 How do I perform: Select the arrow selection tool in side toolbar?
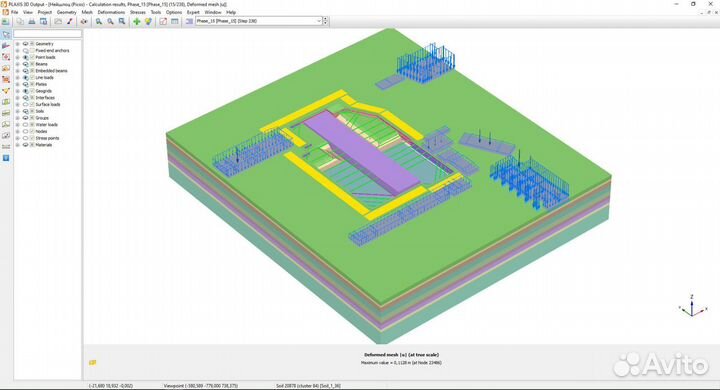pyautogui.click(x=6, y=35)
